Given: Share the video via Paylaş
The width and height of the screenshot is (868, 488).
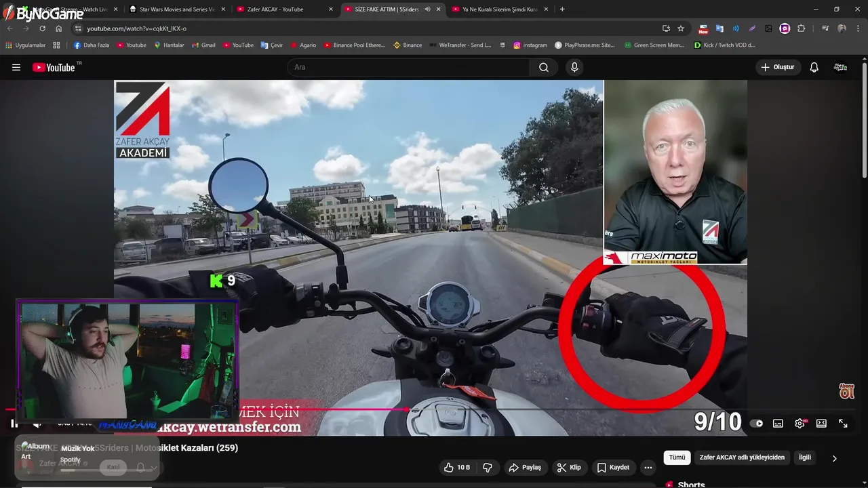Looking at the screenshot, I should (x=525, y=468).
